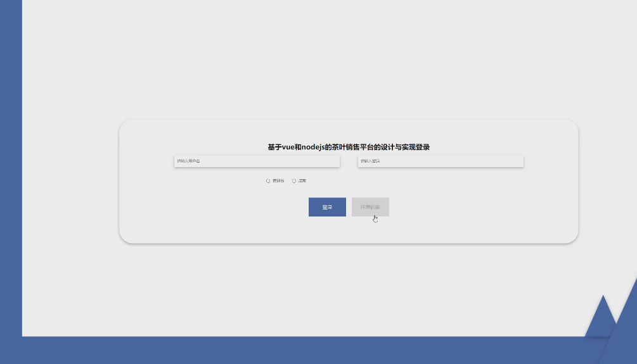
Task: Click the username input field
Action: click(x=257, y=161)
